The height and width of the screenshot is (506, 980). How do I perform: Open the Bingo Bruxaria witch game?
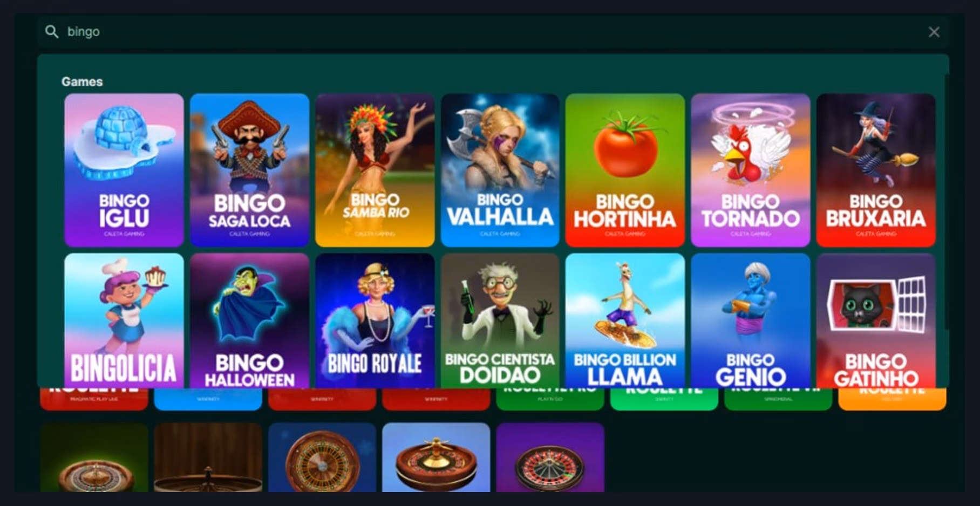[x=875, y=170]
